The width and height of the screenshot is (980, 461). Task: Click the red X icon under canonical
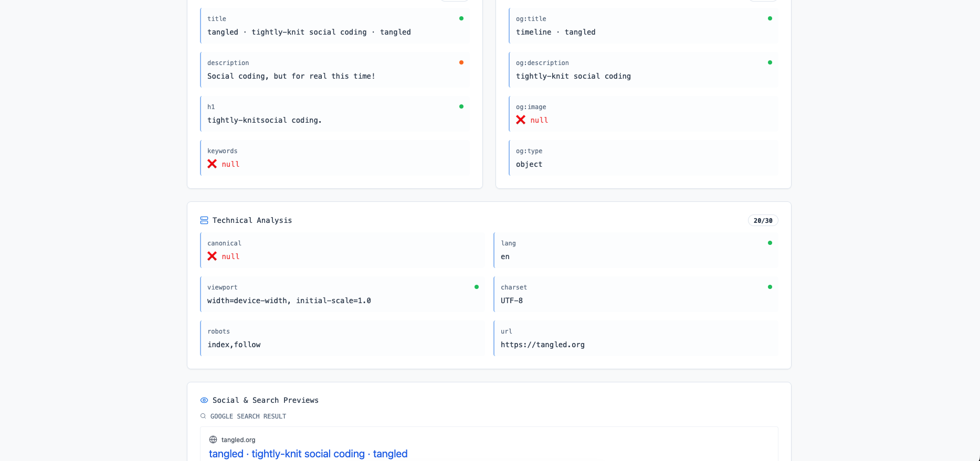(x=212, y=256)
